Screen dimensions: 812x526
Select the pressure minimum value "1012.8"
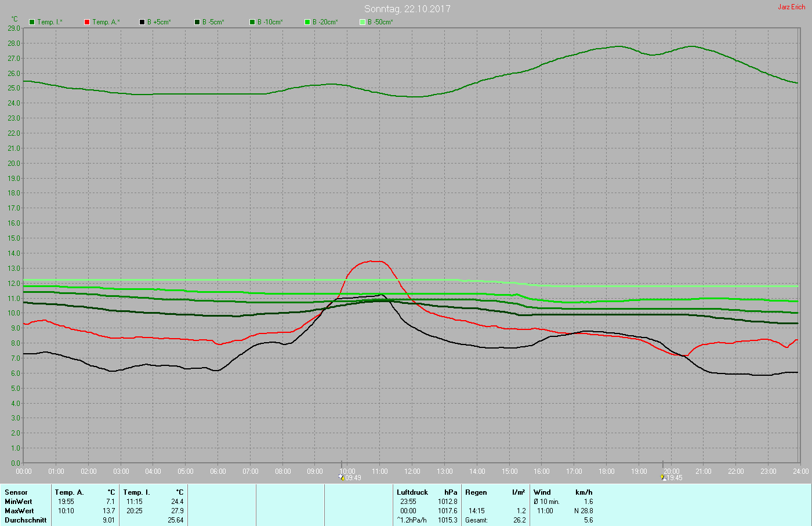(448, 502)
